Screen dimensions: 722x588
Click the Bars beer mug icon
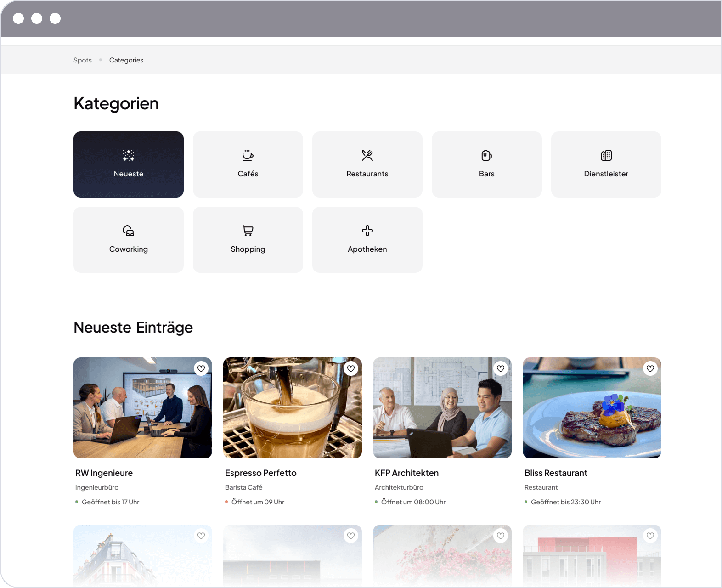point(487,155)
